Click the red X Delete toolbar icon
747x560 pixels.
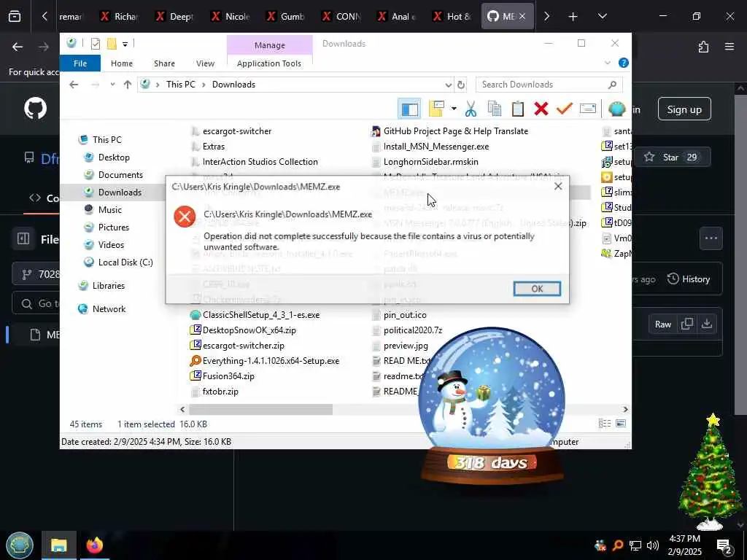point(541,109)
